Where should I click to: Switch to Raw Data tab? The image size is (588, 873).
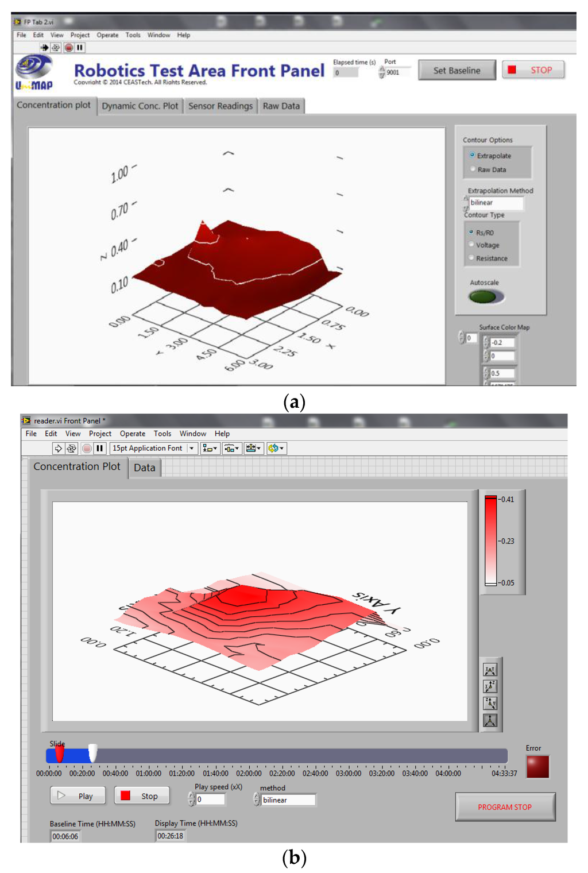[x=281, y=106]
